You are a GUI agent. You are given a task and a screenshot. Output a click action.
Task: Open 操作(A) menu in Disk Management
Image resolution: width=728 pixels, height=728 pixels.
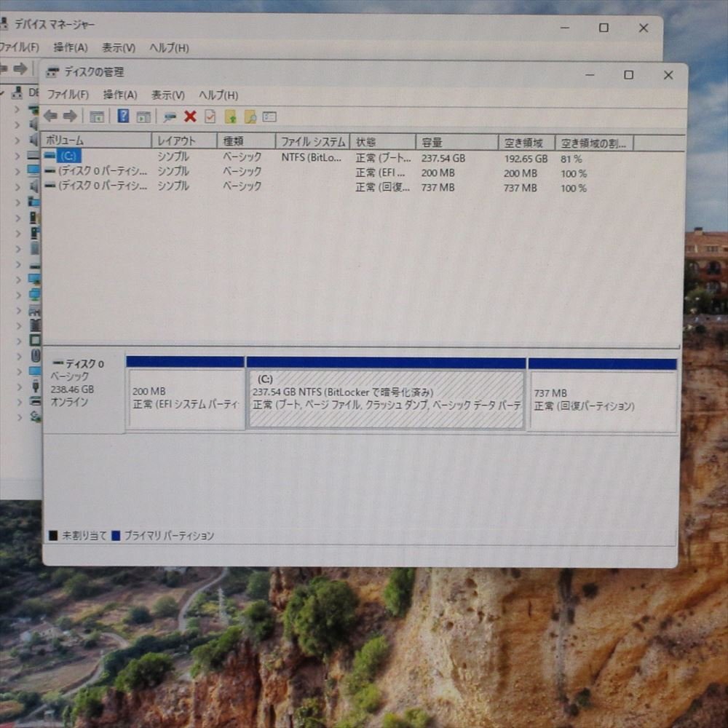120,95
